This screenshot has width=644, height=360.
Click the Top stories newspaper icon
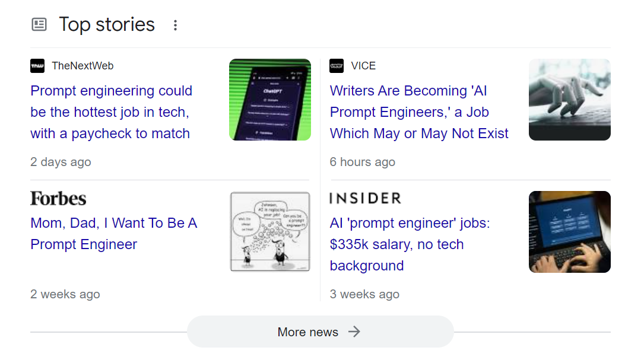[39, 25]
